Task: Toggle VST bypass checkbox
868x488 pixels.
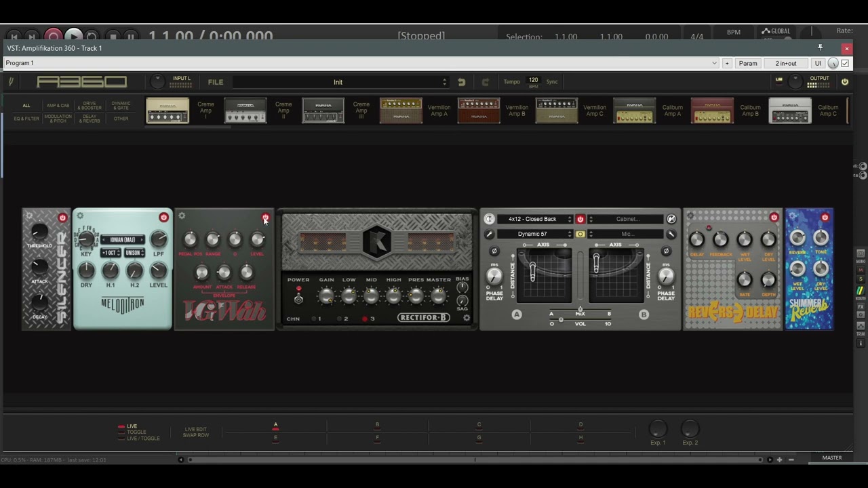Action: [845, 63]
